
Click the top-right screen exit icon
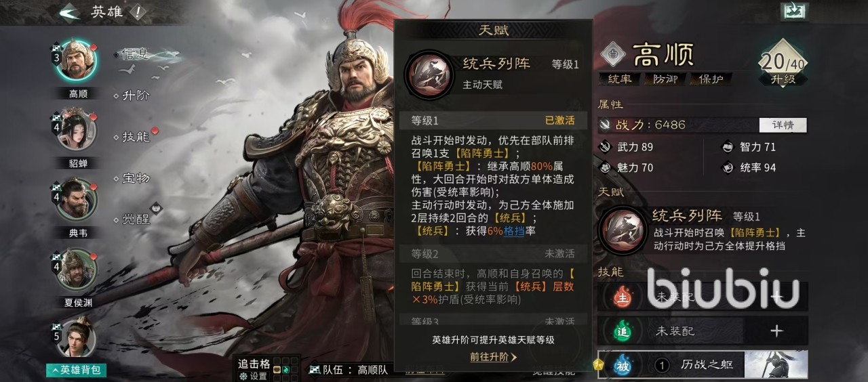coord(793,11)
